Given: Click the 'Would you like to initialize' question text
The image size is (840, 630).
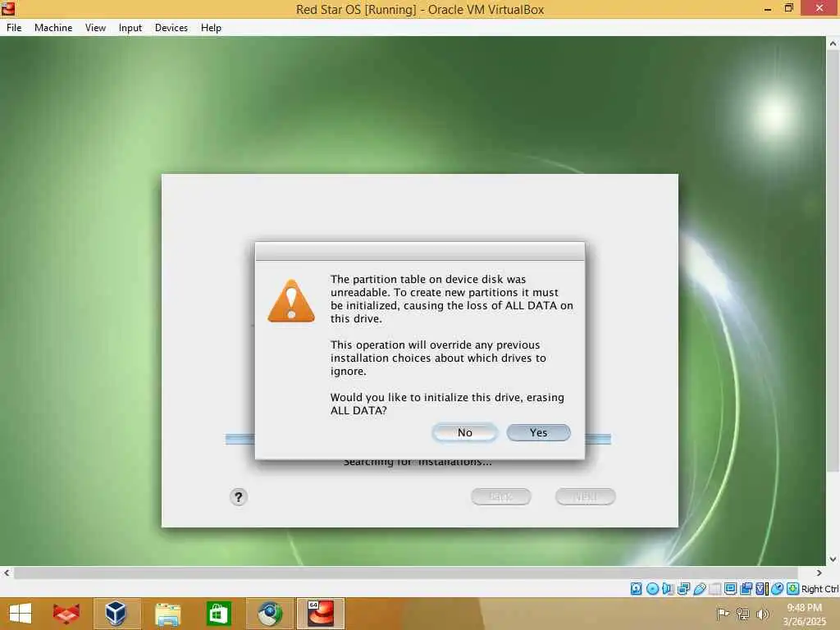Looking at the screenshot, I should 447,404.
